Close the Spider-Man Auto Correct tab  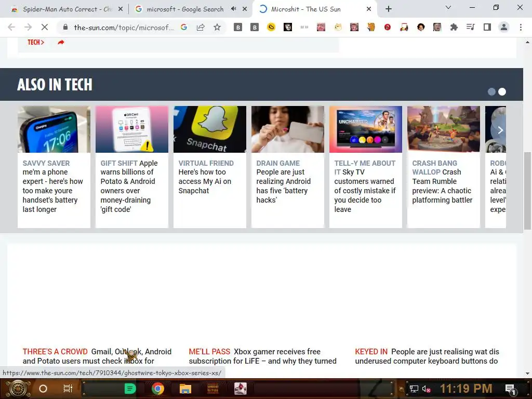121,9
